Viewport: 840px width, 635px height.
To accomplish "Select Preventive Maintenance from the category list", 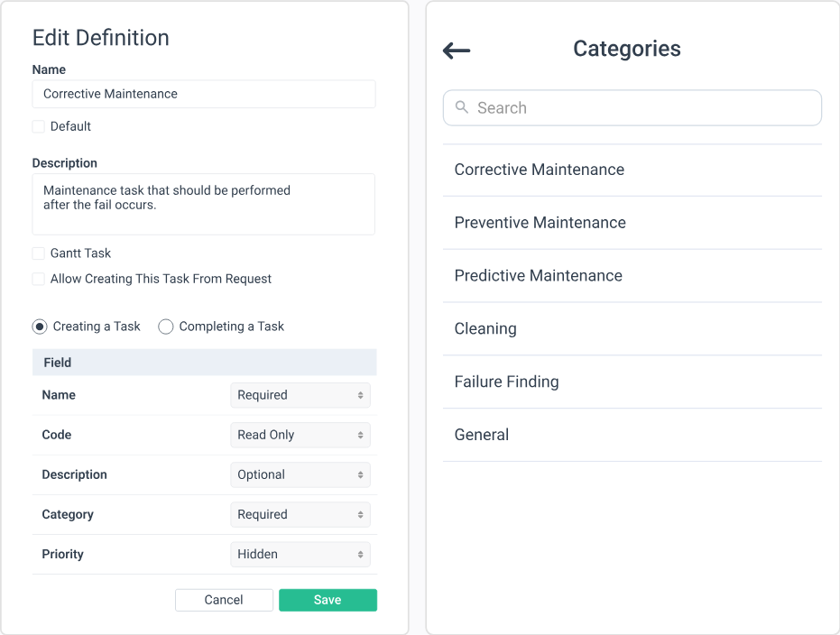I will [540, 222].
